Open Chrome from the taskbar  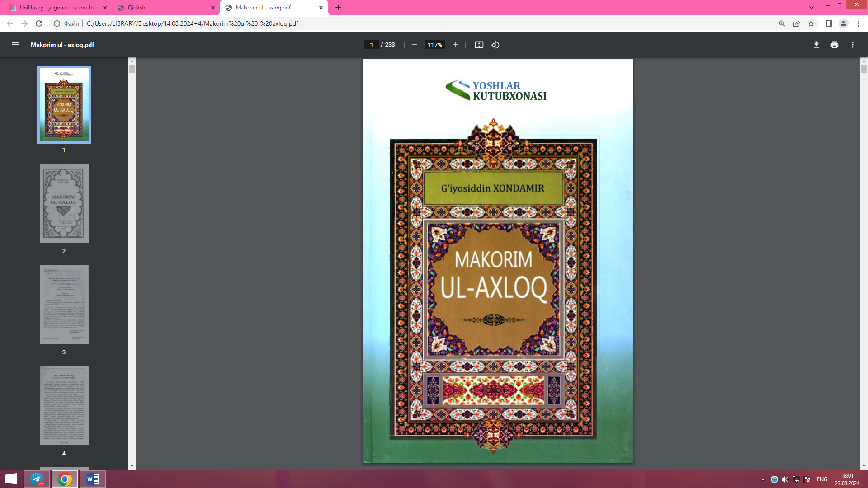click(x=65, y=479)
